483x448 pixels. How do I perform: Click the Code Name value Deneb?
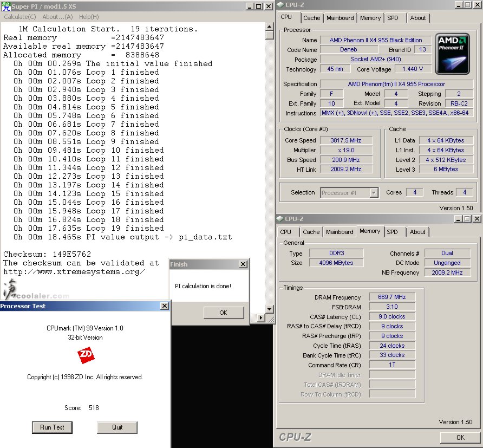349,50
